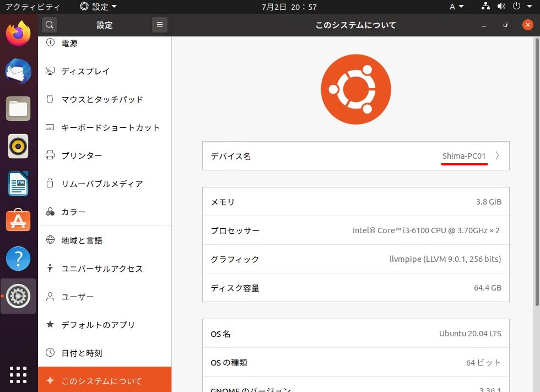Click the このシステムについて window title
This screenshot has width=540, height=392.
[356, 25]
